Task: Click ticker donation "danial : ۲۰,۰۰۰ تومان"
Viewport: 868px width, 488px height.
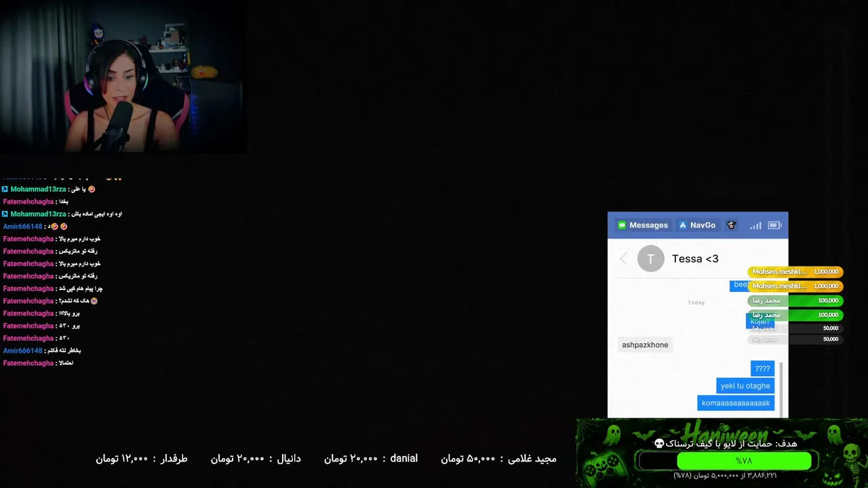Action: tap(370, 459)
